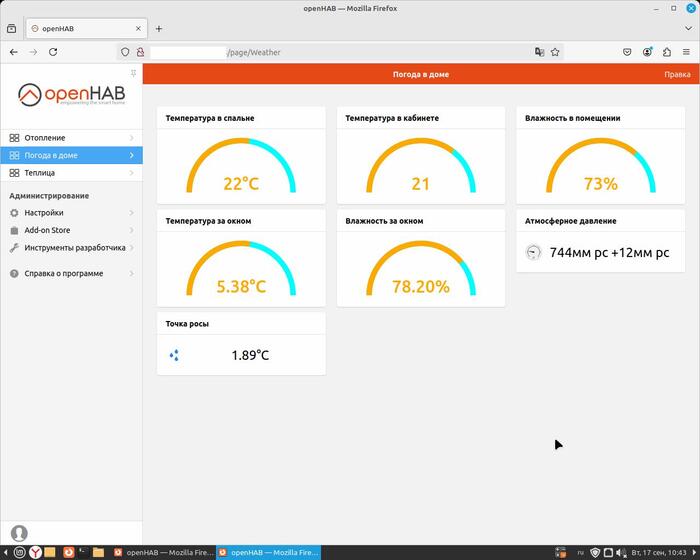
Task: Bookmark this page with the star
Action: pos(555,52)
